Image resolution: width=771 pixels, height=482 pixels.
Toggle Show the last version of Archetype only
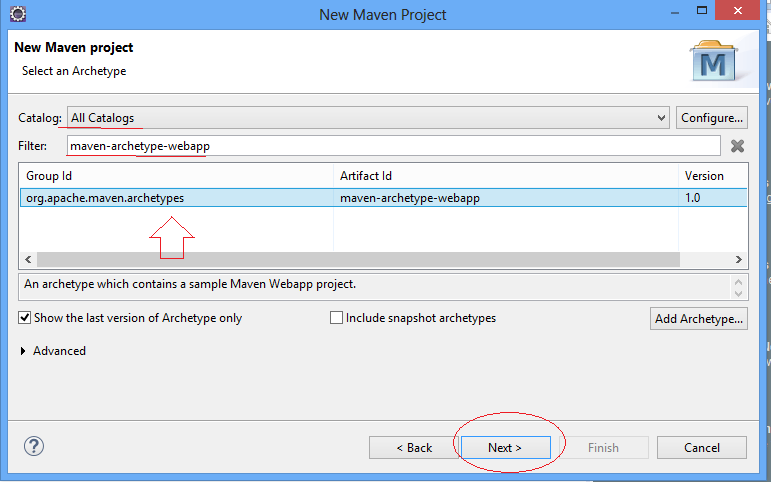(25, 318)
